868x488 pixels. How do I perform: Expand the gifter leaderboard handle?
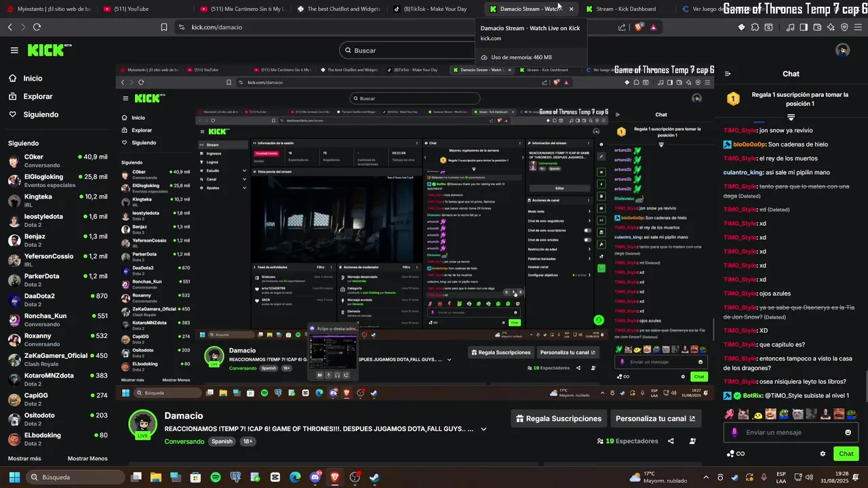791,117
